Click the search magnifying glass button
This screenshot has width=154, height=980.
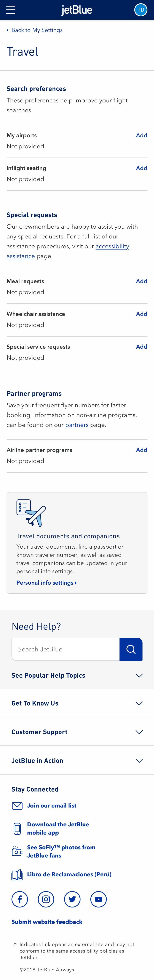click(131, 649)
